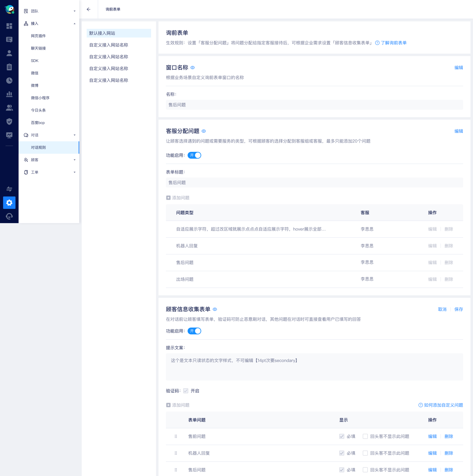
Task: Click the 对话 menu icon
Action: pos(26,135)
